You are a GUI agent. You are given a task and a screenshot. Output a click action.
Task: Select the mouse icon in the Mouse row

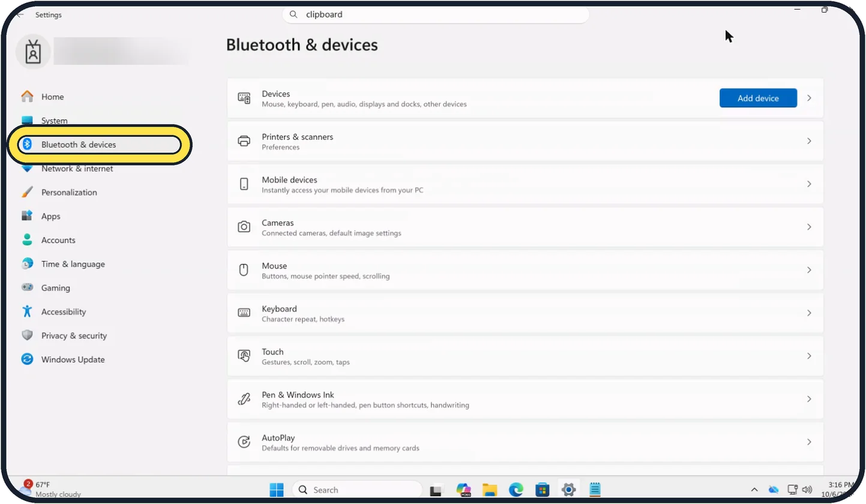244,270
